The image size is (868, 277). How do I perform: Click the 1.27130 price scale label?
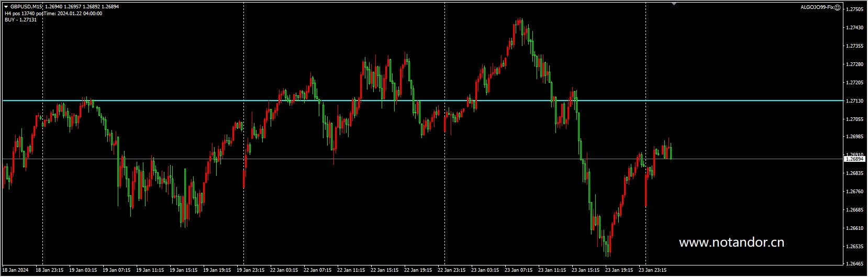tap(855, 101)
